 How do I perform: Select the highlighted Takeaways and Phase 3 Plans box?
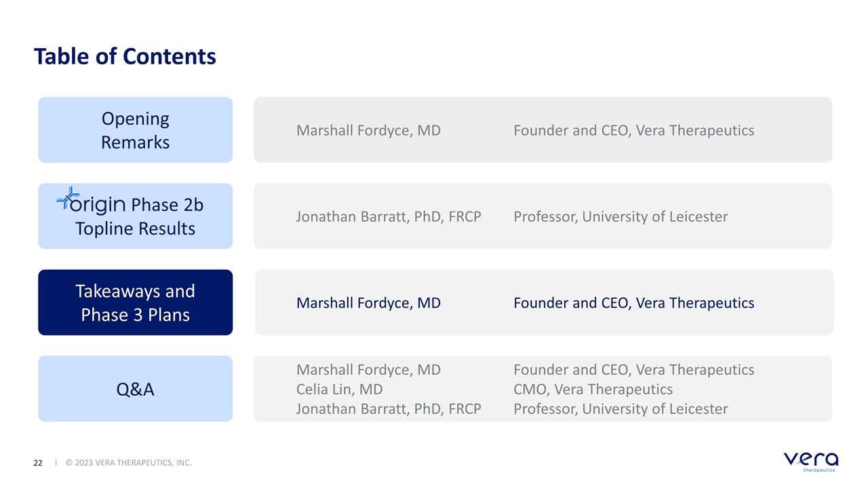(x=135, y=302)
